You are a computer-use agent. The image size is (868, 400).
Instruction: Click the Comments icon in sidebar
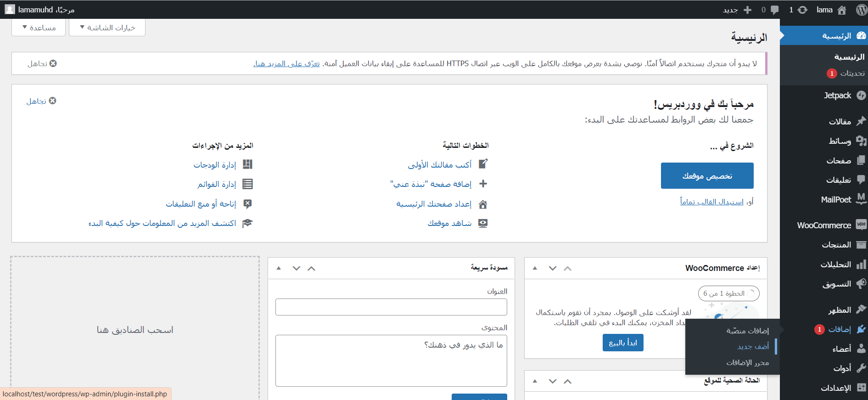[x=861, y=180]
